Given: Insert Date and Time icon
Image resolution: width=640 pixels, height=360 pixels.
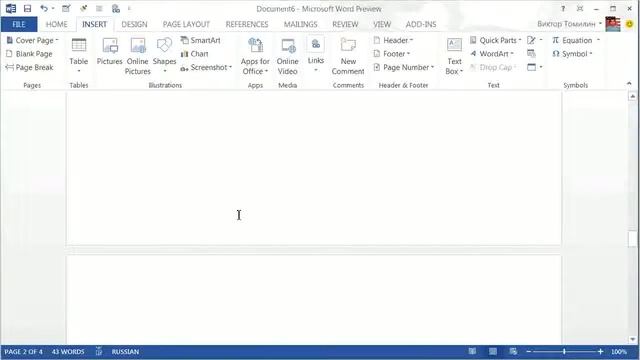Looking at the screenshot, I should point(531,54).
